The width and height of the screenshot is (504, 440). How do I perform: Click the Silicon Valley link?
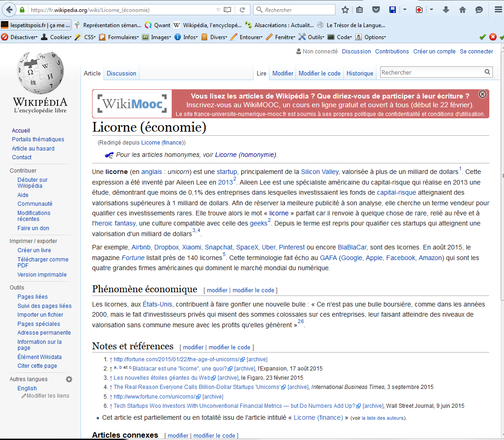coord(319,172)
